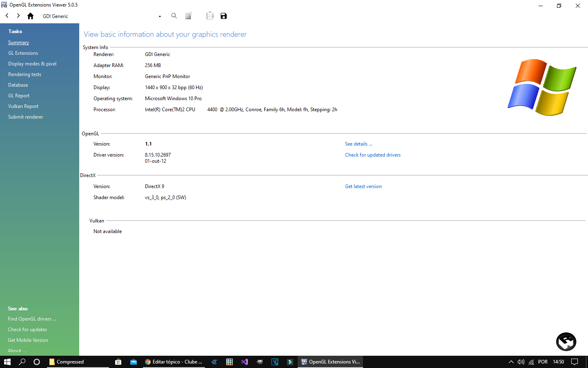Click the shader model vs_3_0 value
Viewport: 588px width, 368px height.
(165, 197)
